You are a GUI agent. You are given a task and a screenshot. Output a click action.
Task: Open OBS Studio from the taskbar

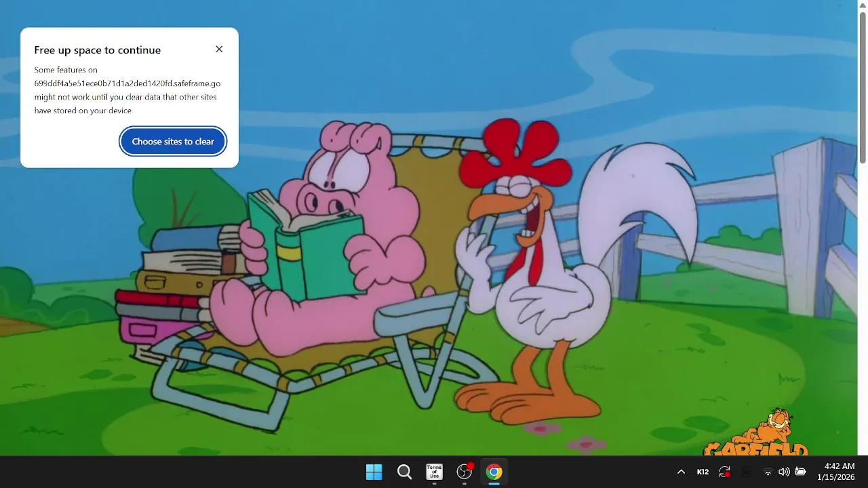465,472
